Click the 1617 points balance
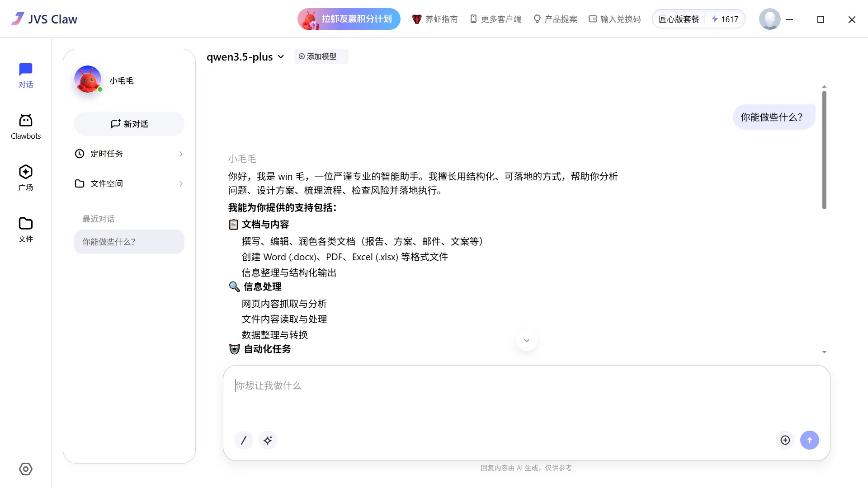This screenshot has height=488, width=868. click(725, 19)
